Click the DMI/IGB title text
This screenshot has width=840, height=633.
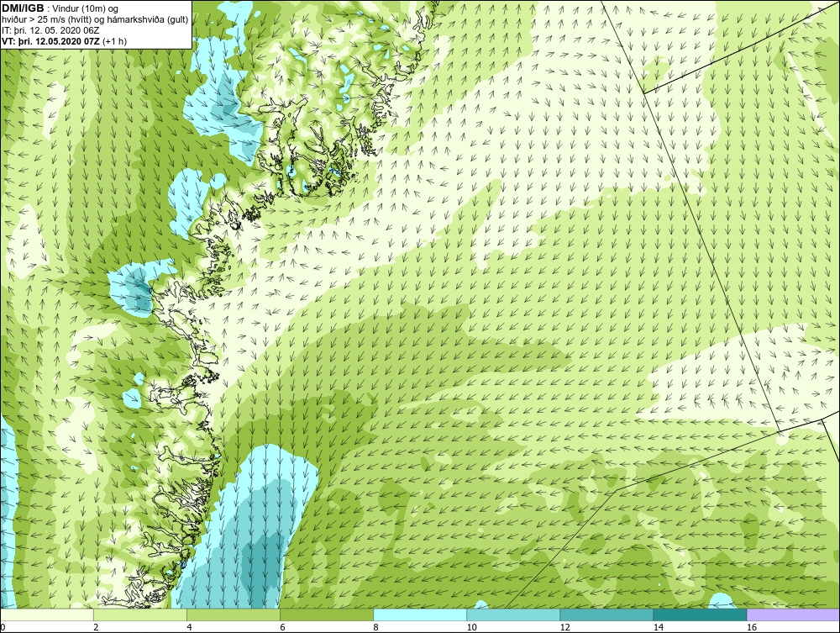[x=23, y=8]
